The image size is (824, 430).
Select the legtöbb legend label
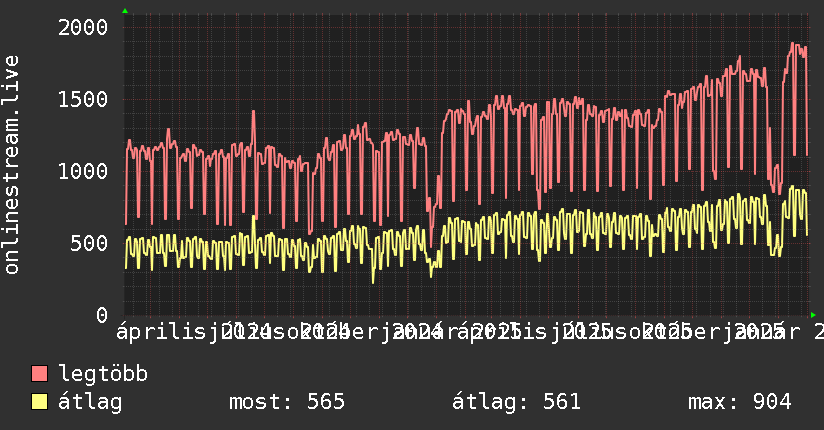pos(103,374)
